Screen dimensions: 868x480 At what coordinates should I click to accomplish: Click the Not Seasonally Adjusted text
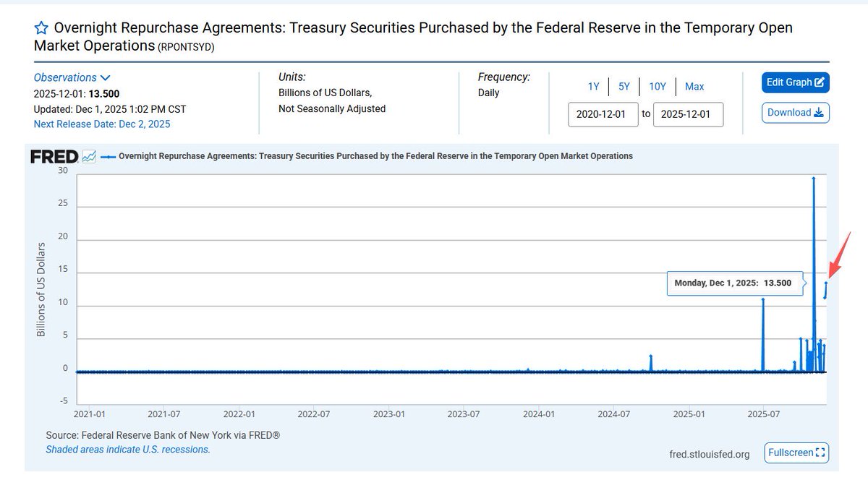pyautogui.click(x=332, y=108)
